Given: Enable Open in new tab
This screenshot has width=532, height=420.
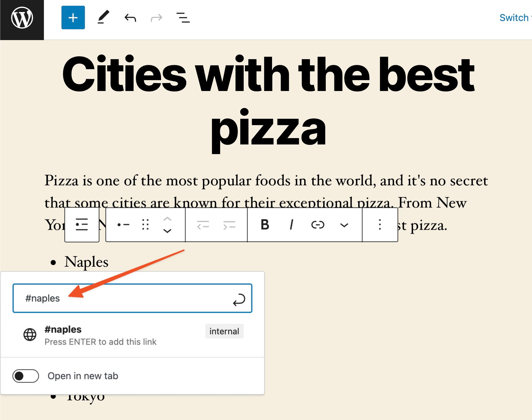Looking at the screenshot, I should pos(25,376).
